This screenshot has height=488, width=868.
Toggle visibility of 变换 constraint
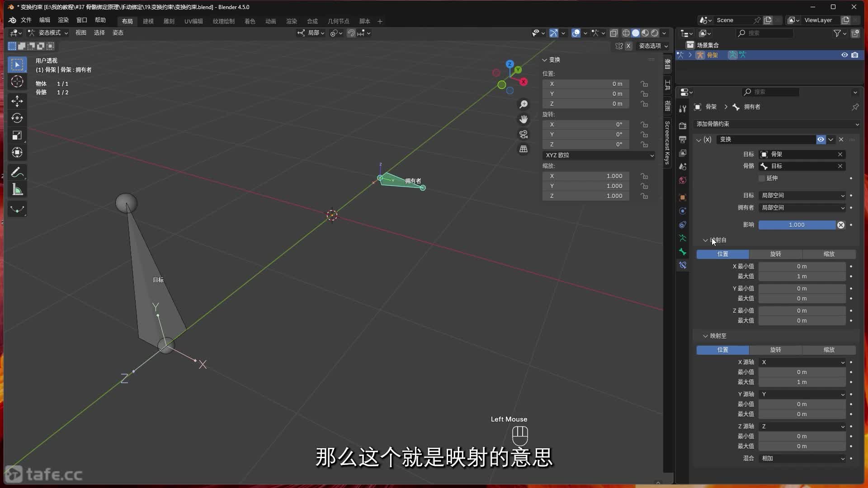821,140
